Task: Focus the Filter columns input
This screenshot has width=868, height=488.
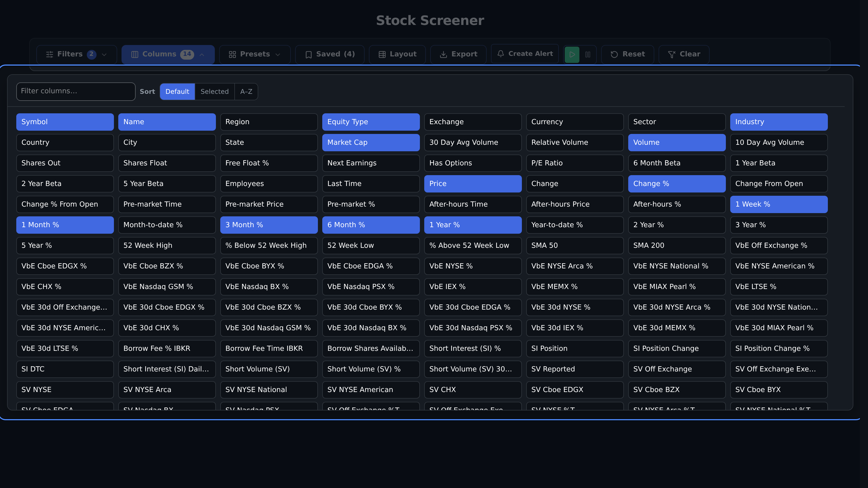Action: (x=76, y=91)
